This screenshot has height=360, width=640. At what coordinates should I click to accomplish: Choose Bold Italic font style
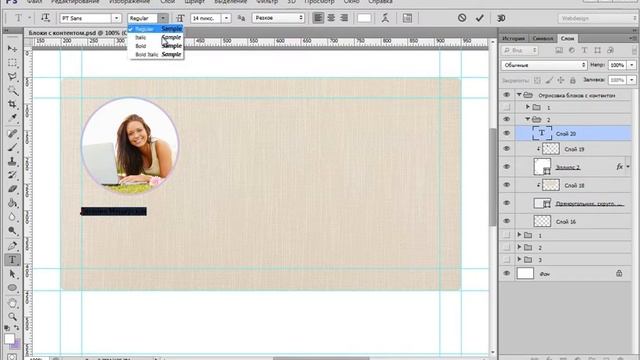coord(156,54)
